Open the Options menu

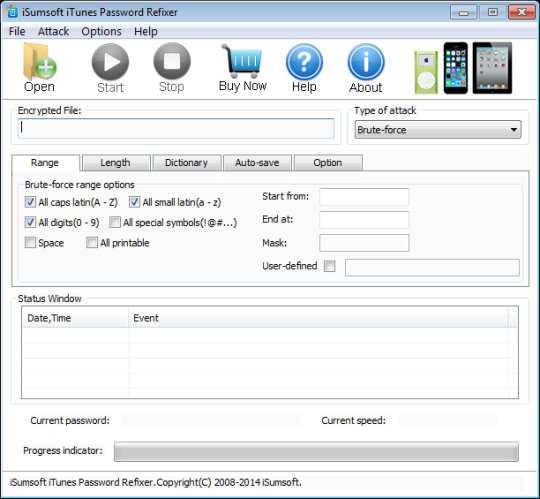101,31
